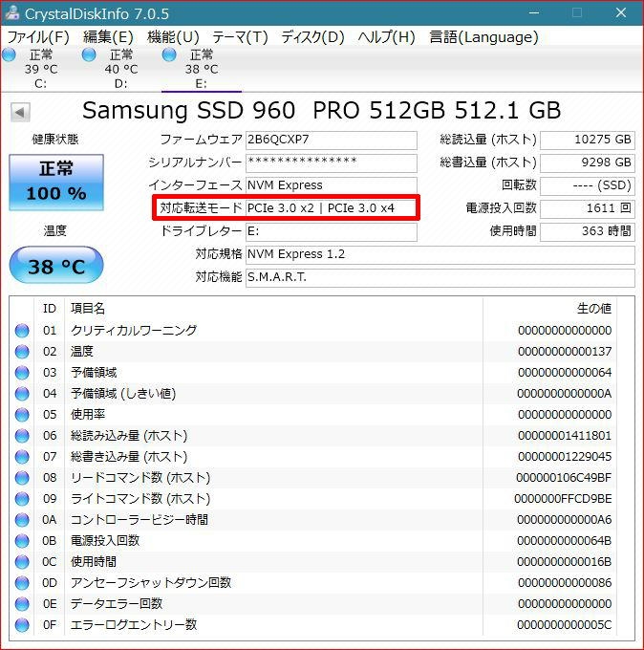Click the 38 °C temperature button
This screenshot has height=650, width=644.
(x=56, y=266)
